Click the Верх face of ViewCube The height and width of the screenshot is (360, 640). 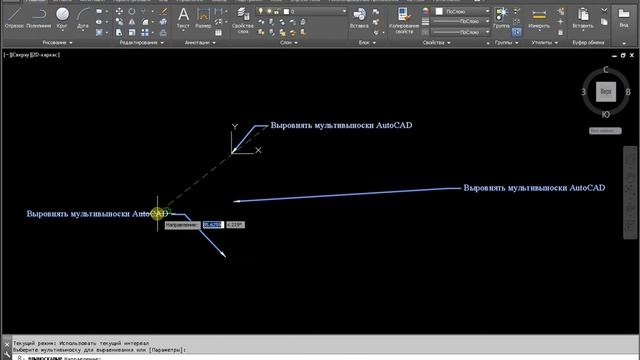[606, 92]
